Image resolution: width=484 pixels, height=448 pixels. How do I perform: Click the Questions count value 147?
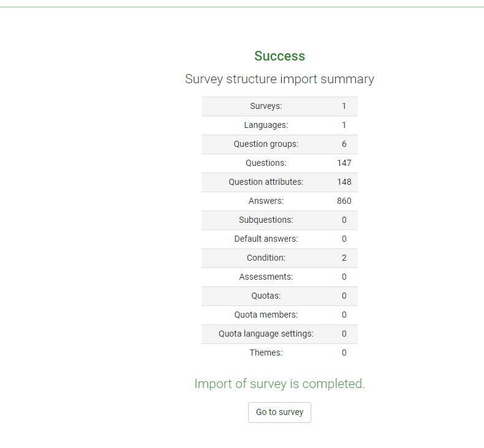click(344, 163)
